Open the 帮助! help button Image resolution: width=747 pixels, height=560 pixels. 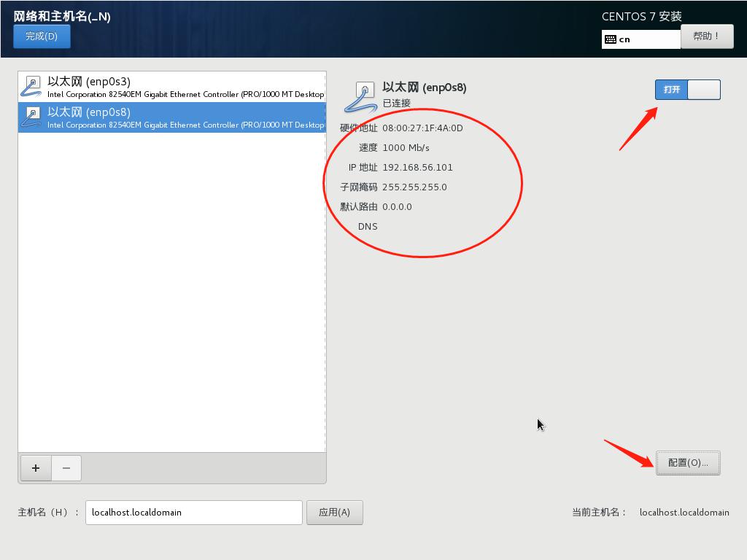(x=707, y=36)
